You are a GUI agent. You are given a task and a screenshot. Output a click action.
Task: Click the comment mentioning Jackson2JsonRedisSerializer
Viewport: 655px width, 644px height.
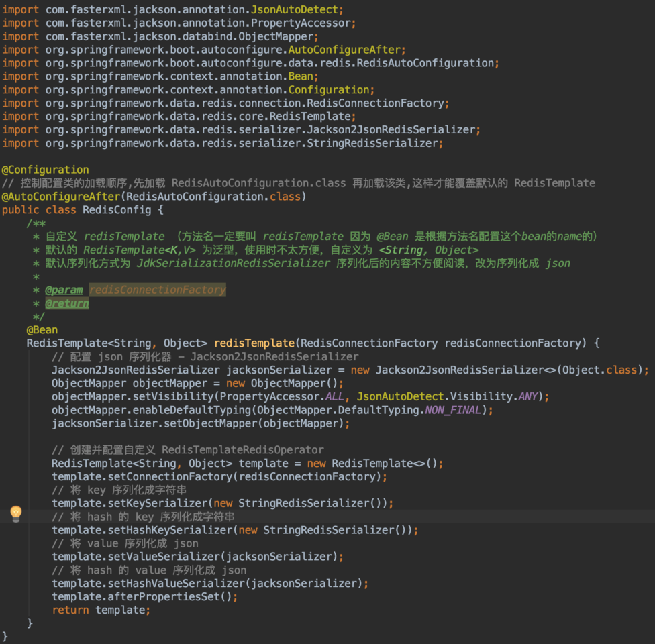pos(205,357)
